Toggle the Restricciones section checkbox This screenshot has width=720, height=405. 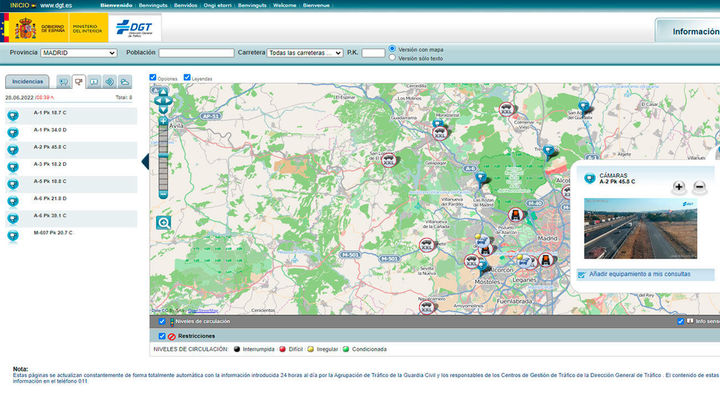(x=163, y=336)
